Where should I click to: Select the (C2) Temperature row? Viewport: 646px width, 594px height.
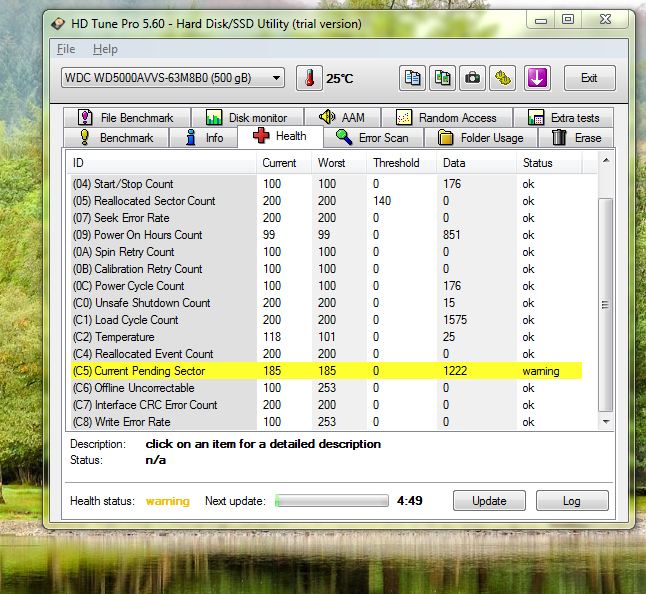click(x=325, y=337)
